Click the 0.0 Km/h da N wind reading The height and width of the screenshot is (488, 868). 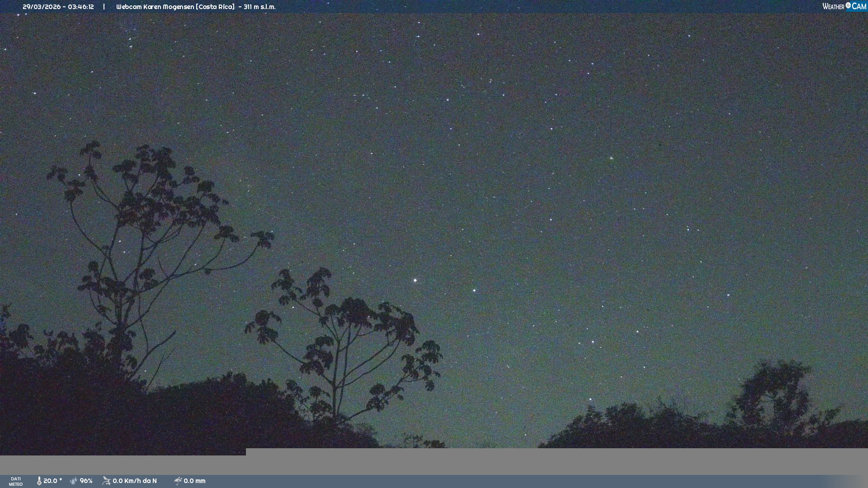(135, 481)
